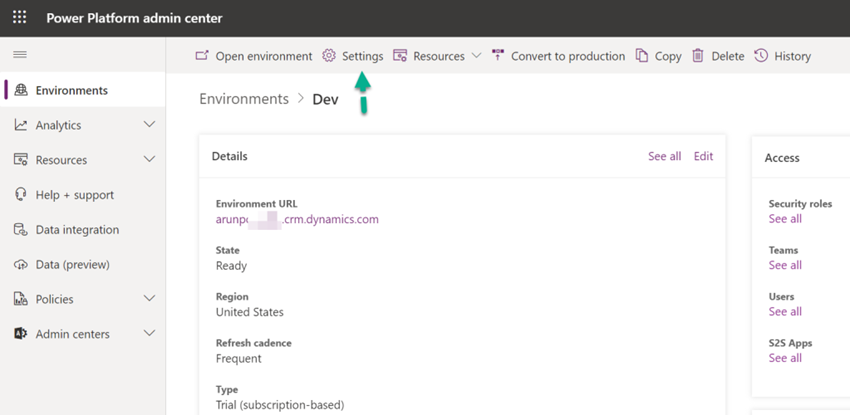Choose Convert to production command

click(558, 56)
